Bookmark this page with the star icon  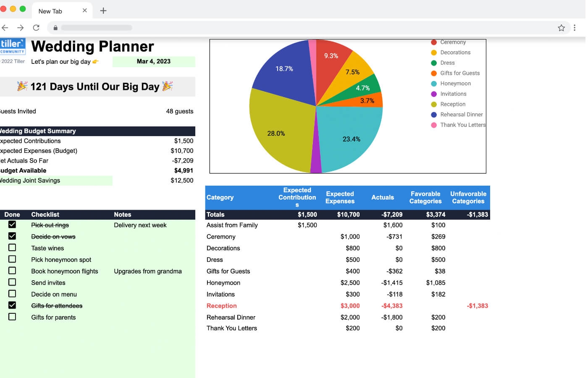562,28
